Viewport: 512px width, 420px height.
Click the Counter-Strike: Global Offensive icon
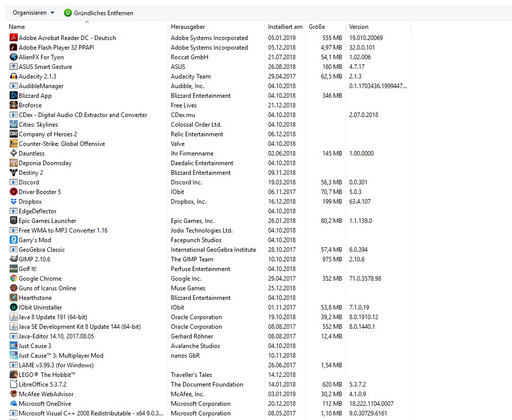(13, 143)
